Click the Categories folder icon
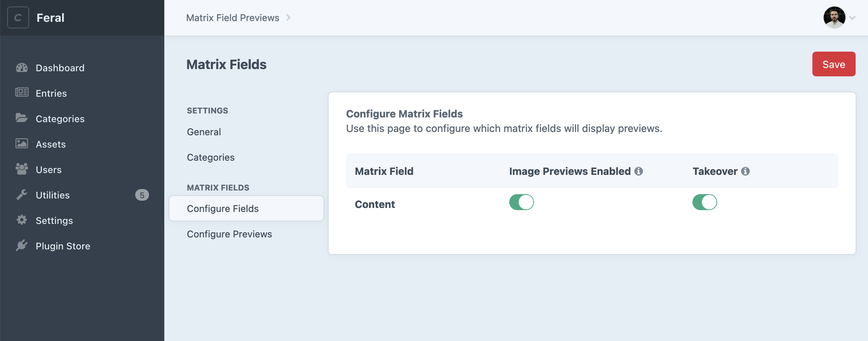868x341 pixels. [x=22, y=118]
